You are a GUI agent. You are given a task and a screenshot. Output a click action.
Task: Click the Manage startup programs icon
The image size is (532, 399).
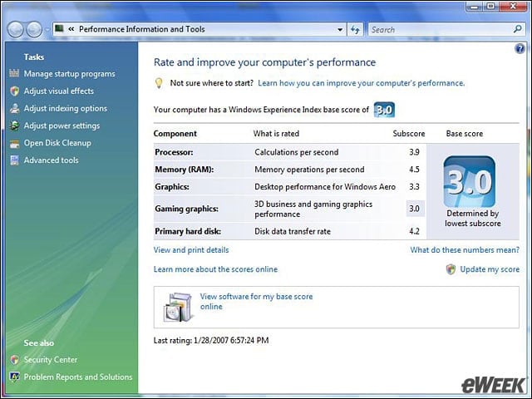point(14,73)
